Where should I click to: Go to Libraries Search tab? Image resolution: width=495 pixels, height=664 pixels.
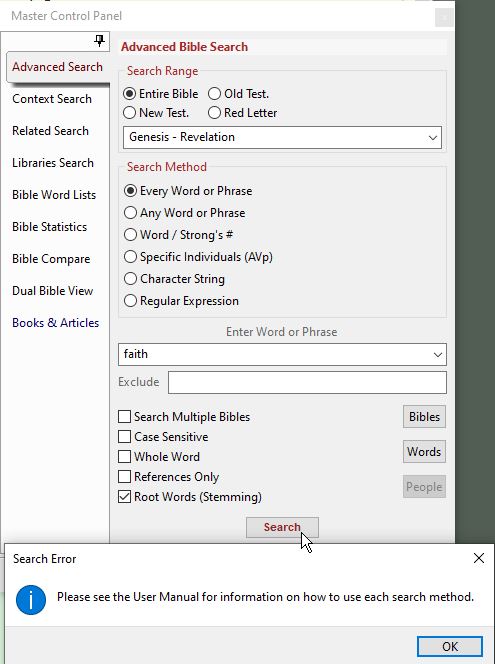pos(53,163)
